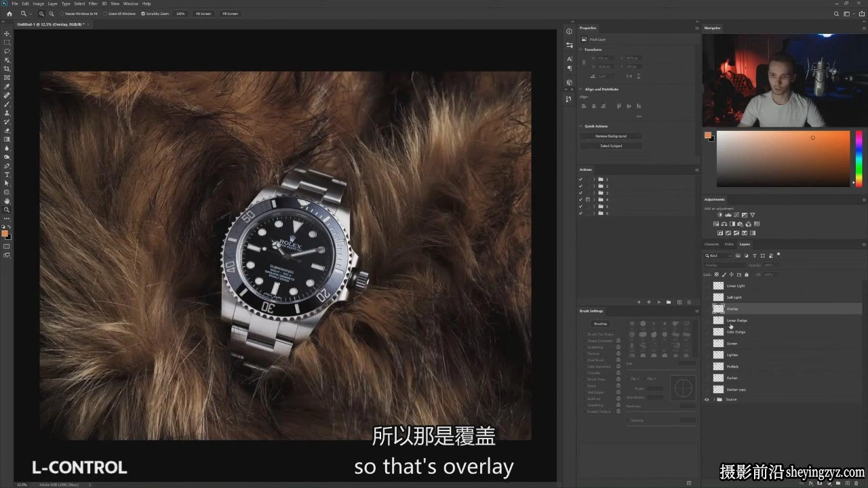868x488 pixels.
Task: Select the Hand tool
Action: click(7, 201)
